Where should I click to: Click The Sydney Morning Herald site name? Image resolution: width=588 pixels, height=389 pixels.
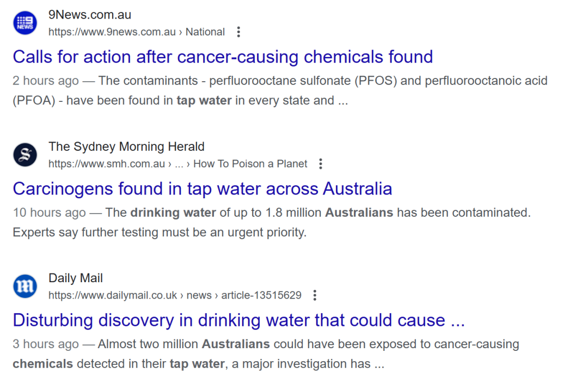coord(126,147)
